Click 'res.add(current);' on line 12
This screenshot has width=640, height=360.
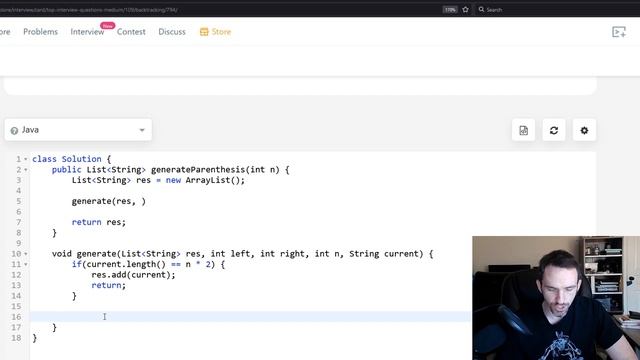tap(133, 275)
